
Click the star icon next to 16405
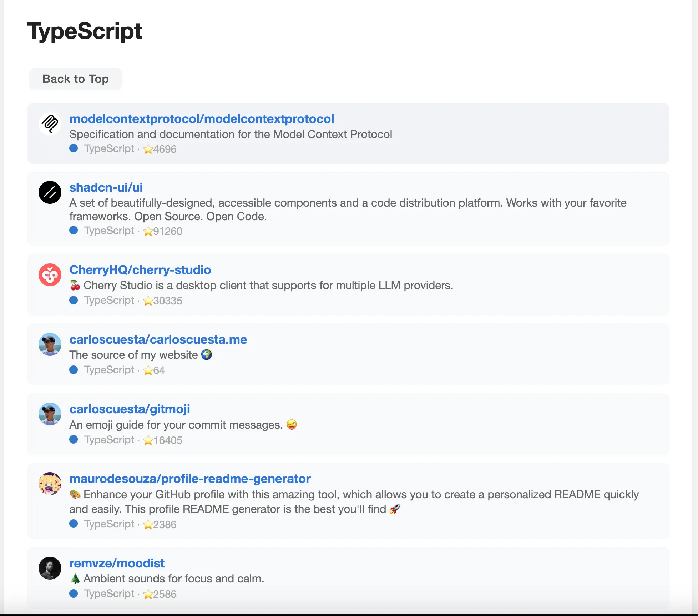tap(148, 440)
